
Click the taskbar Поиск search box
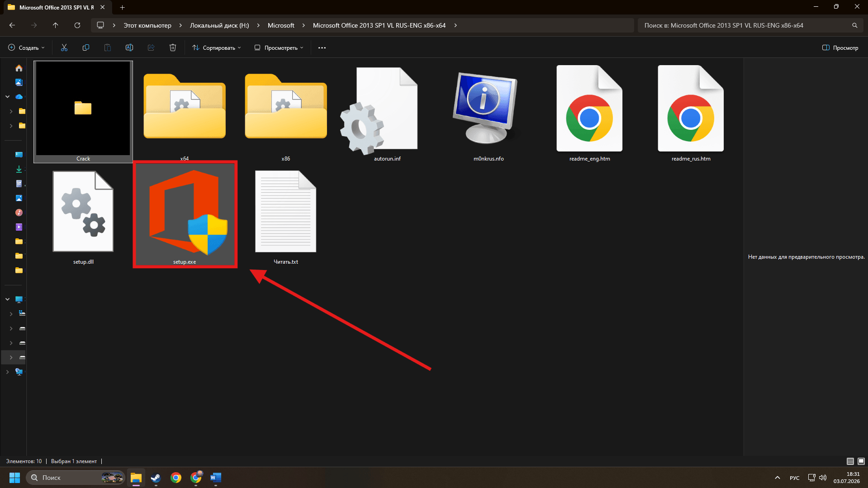76,478
